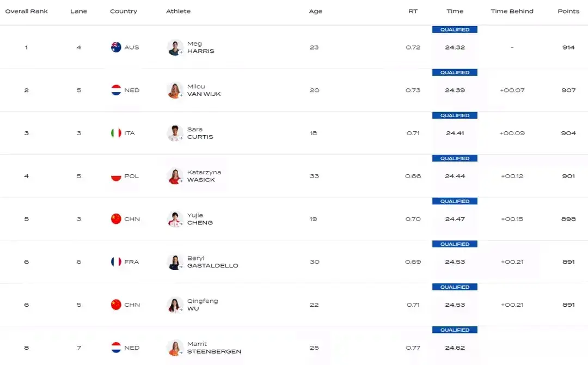Click the Time column header

coord(455,11)
